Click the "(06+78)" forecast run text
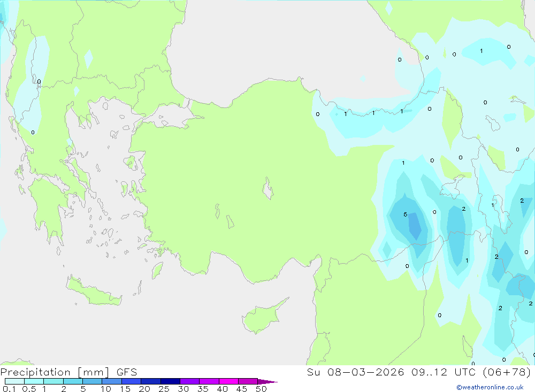Screen dimensions: 535x392 pos(507,372)
